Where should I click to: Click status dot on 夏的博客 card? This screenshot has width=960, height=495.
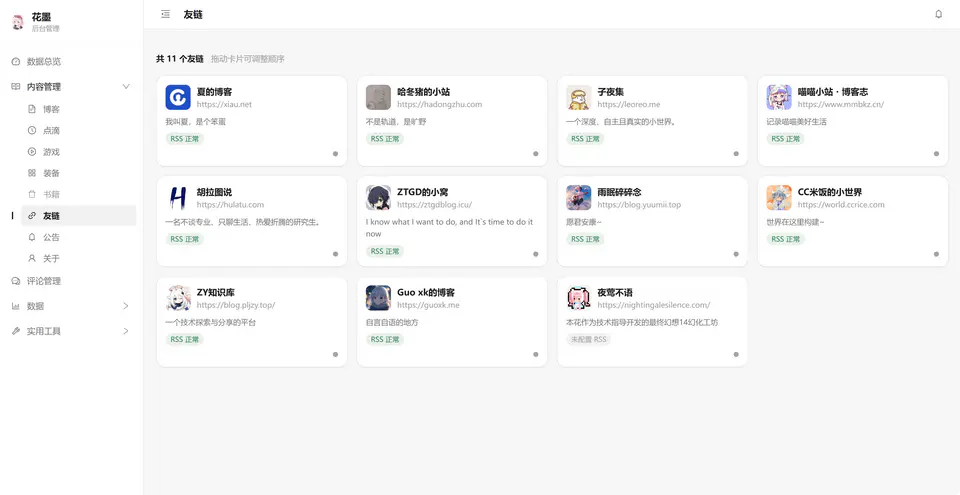(336, 154)
